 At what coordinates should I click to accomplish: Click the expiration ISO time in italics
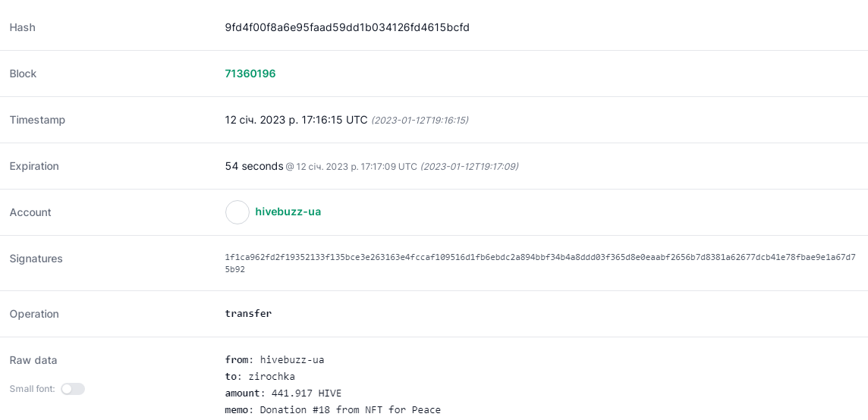coord(470,167)
